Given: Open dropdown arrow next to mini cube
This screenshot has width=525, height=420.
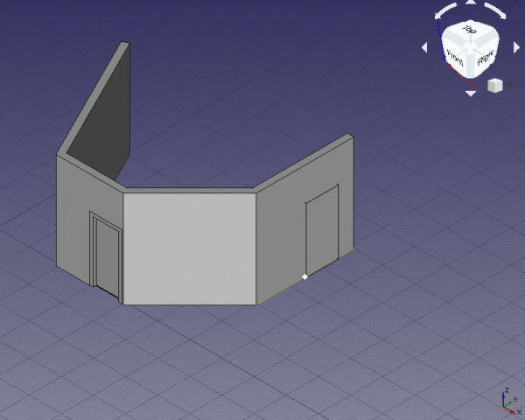Looking at the screenshot, I should point(509,86).
